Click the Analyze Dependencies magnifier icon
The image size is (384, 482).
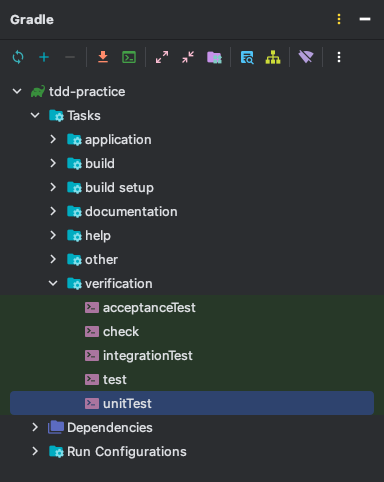247,57
